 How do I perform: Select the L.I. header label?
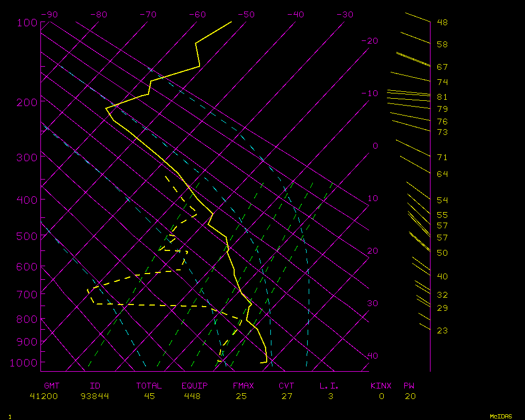point(329,386)
